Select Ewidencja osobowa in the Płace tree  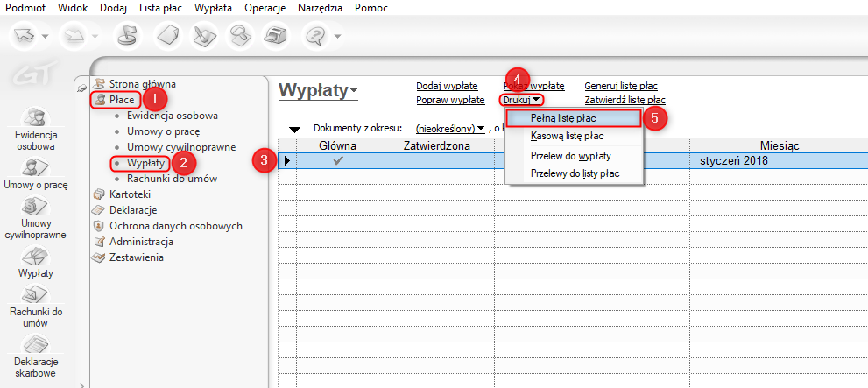click(x=173, y=116)
